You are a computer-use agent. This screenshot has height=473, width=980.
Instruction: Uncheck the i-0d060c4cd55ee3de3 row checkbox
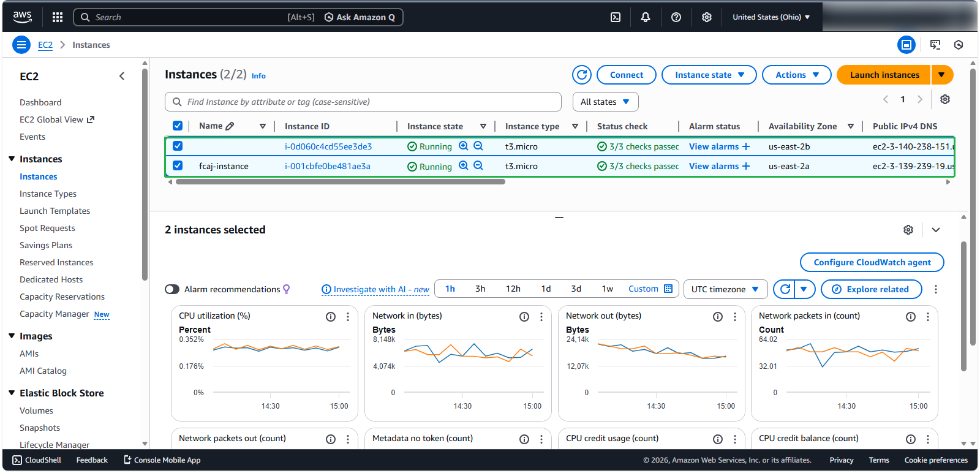pyautogui.click(x=178, y=146)
